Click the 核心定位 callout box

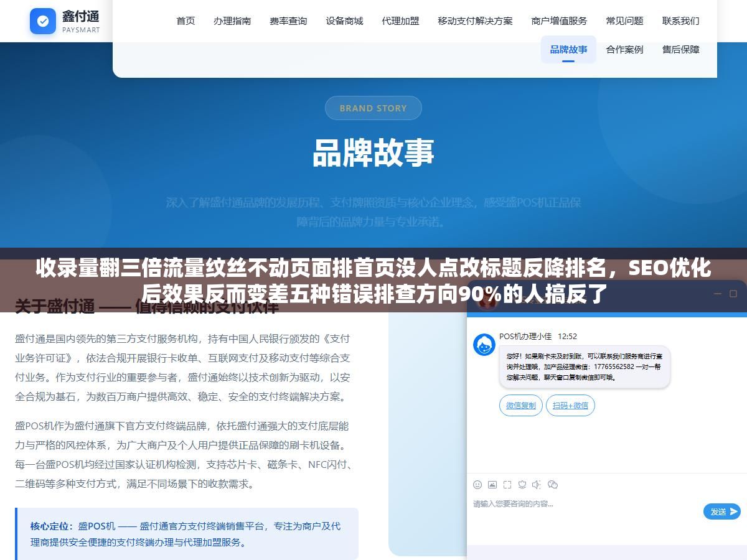pyautogui.click(x=187, y=534)
